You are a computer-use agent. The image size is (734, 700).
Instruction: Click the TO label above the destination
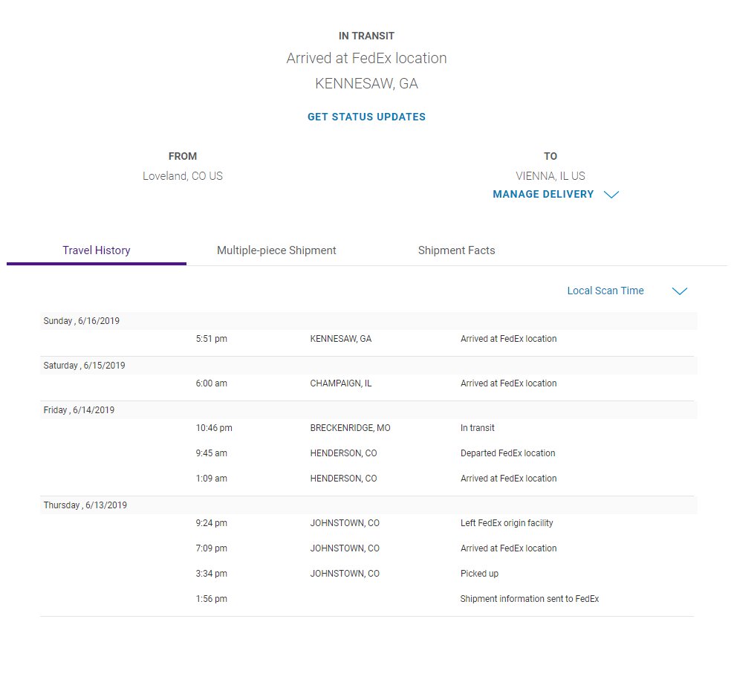pos(550,156)
